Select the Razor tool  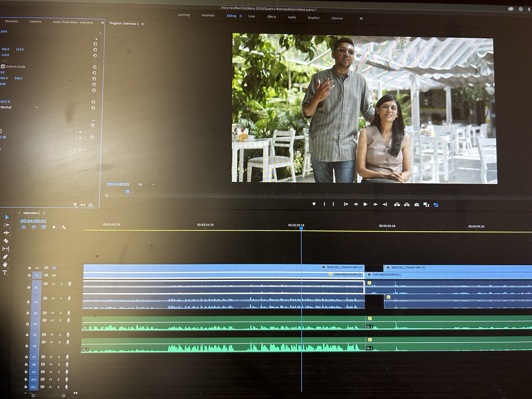6,241
